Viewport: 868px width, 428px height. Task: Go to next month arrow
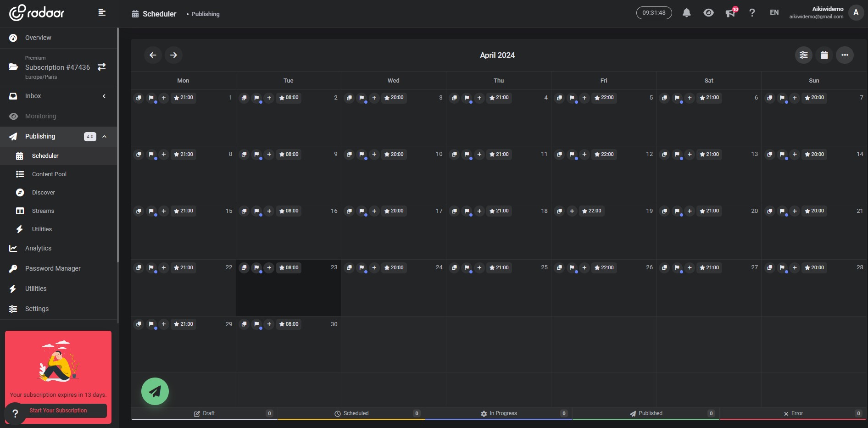point(173,55)
